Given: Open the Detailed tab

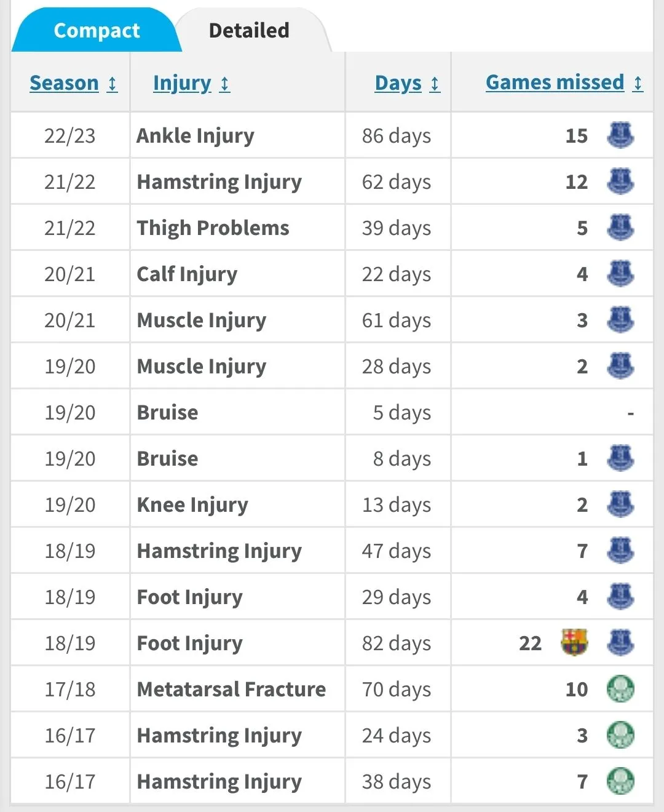Looking at the screenshot, I should (249, 30).
